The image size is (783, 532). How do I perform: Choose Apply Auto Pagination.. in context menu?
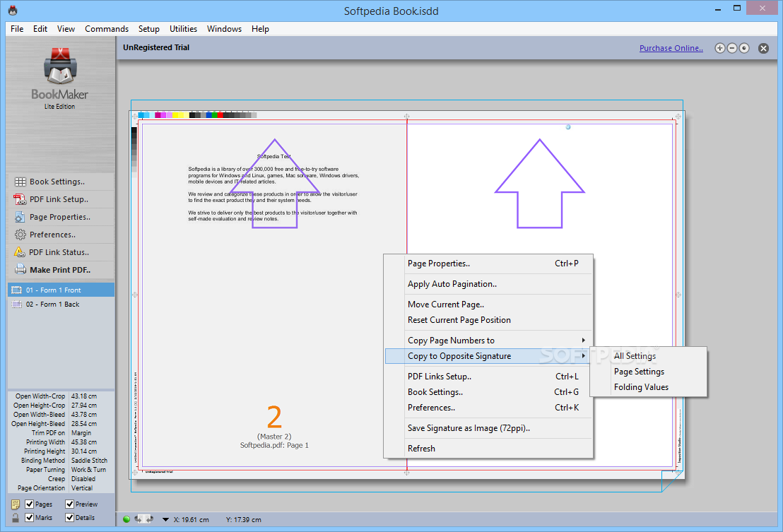coord(489,284)
